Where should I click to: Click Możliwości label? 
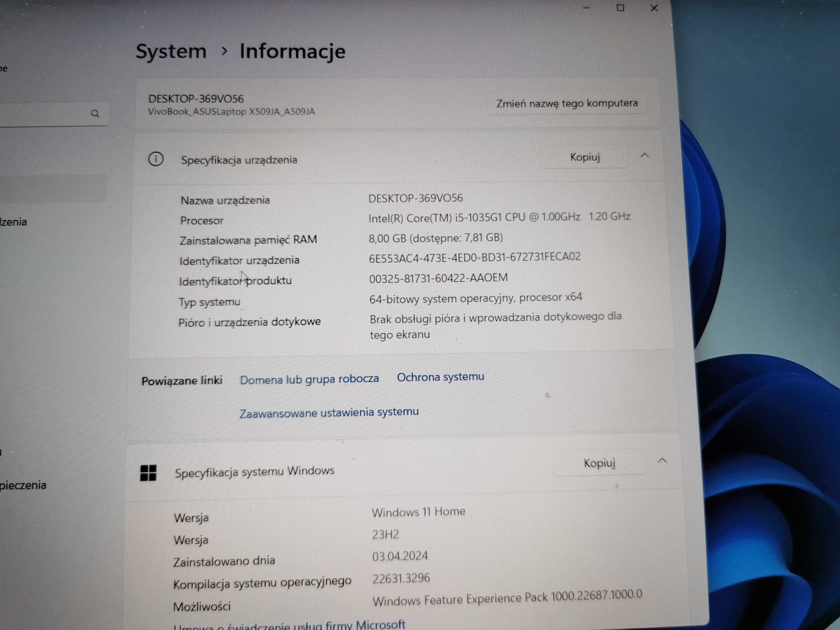(202, 606)
